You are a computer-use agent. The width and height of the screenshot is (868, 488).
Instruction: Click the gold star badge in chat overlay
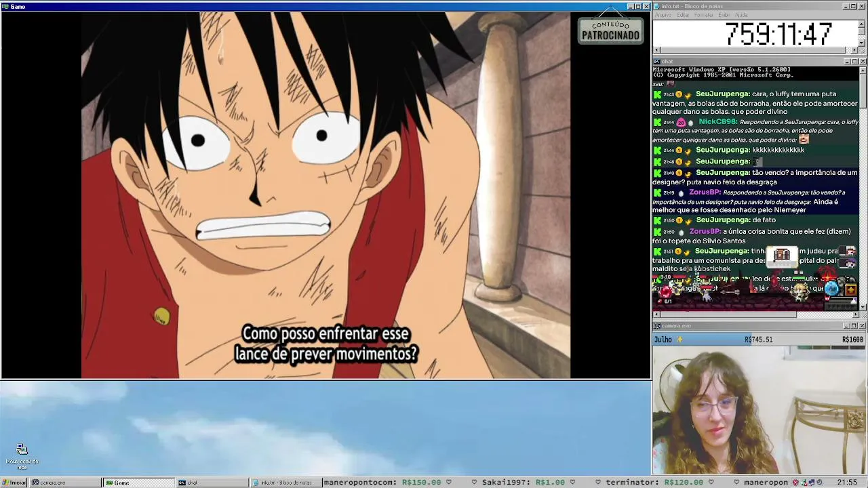click(850, 290)
